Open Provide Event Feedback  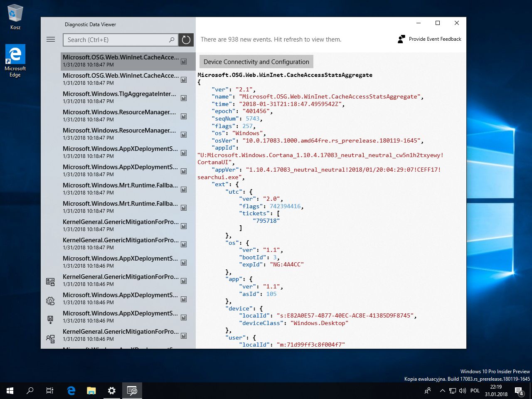click(430, 39)
